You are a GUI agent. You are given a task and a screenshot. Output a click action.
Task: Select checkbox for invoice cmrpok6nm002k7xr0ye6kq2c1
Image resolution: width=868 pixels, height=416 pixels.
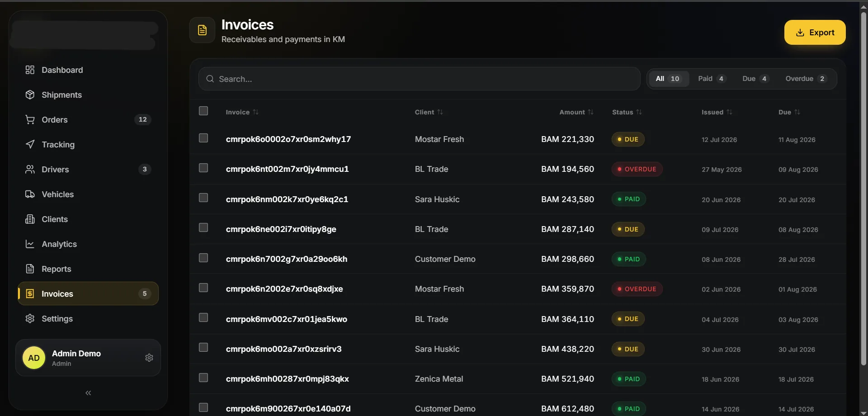(x=203, y=198)
